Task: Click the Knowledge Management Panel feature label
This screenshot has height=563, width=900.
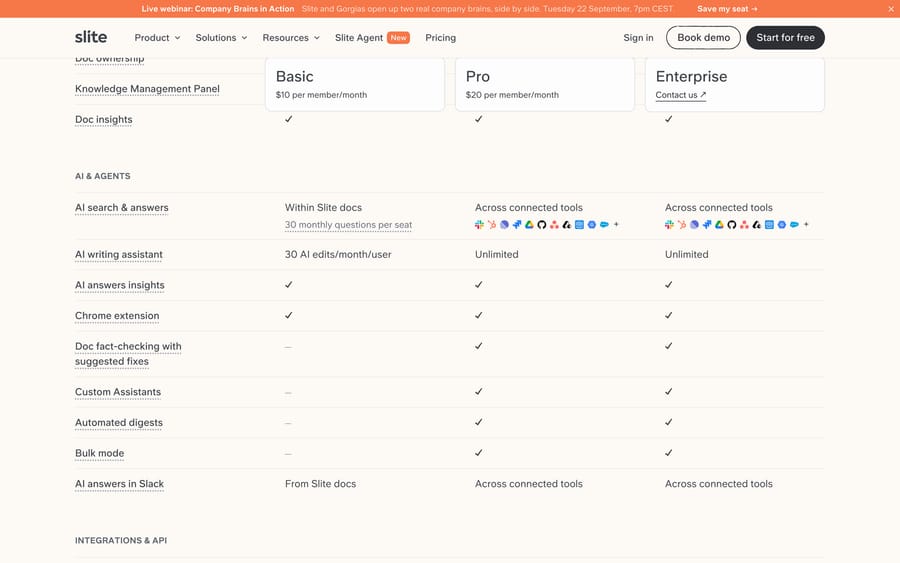Action: 147,89
